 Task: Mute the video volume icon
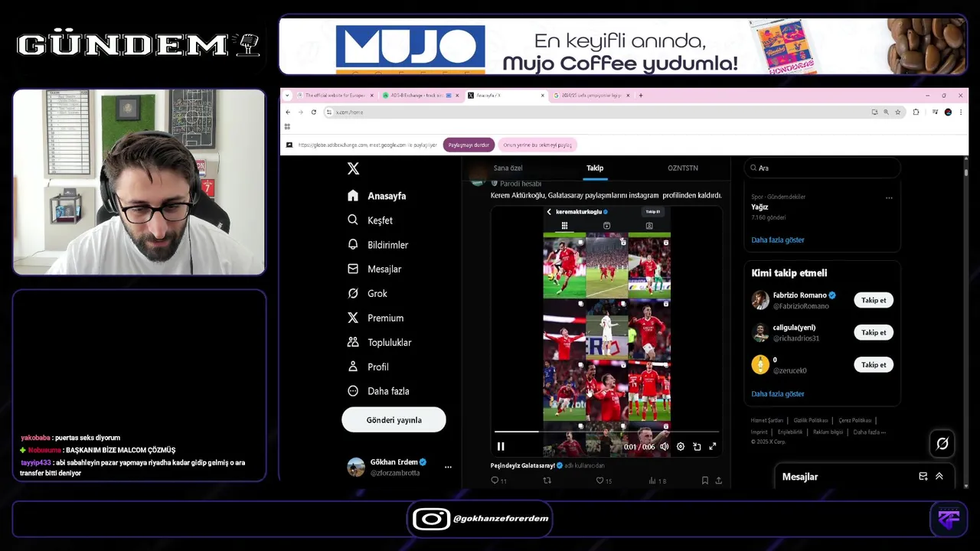[664, 447]
